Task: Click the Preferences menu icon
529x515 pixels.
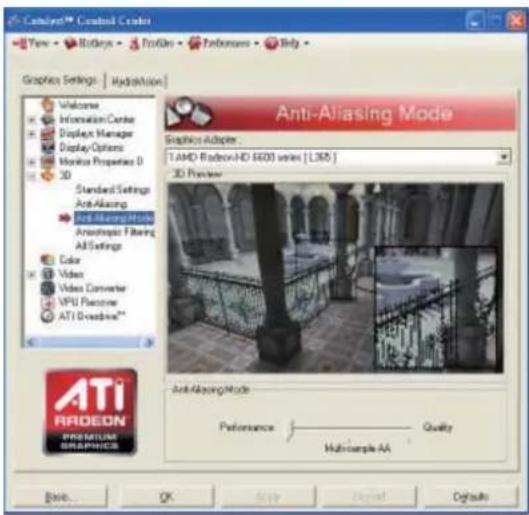Action: coord(194,43)
